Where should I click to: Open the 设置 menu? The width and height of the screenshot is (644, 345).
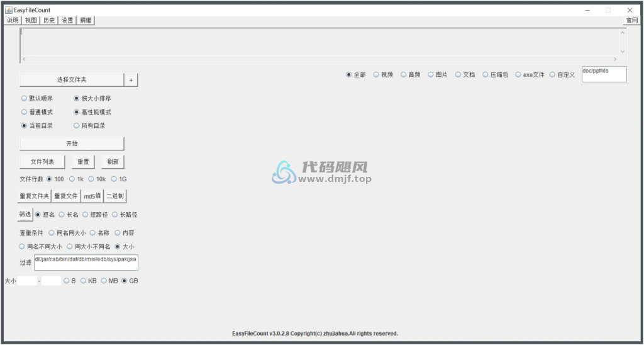(67, 21)
